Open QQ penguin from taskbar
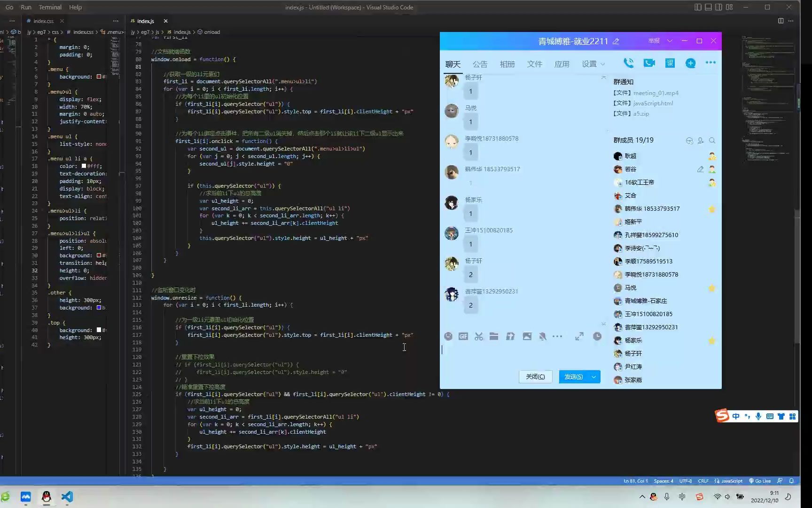 coord(46,497)
